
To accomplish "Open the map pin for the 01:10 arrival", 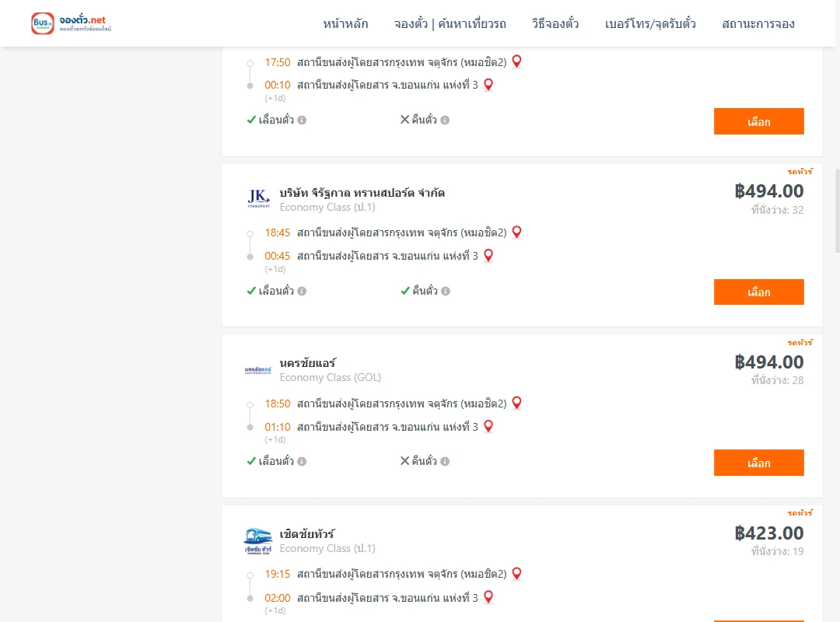I will tap(488, 426).
